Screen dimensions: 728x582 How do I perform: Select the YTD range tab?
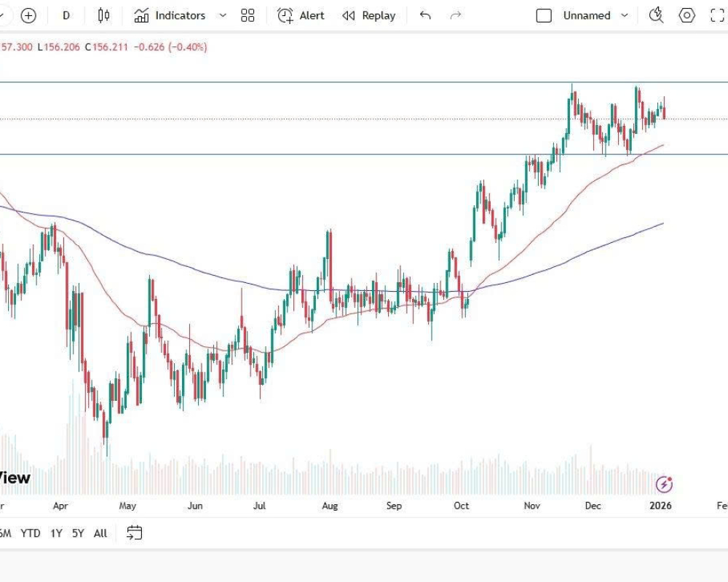pyautogui.click(x=31, y=533)
